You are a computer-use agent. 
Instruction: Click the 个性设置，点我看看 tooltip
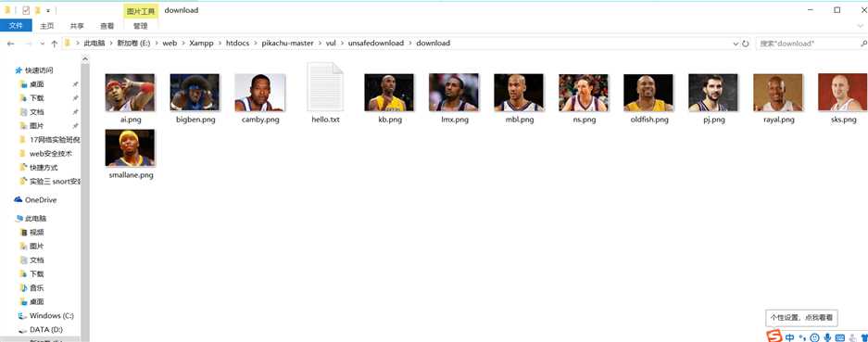pyautogui.click(x=801, y=318)
